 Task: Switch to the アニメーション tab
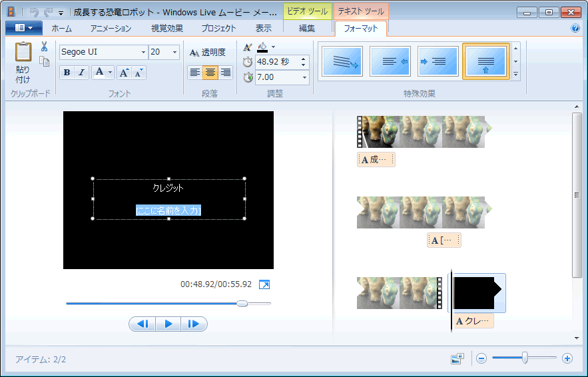tap(111, 28)
